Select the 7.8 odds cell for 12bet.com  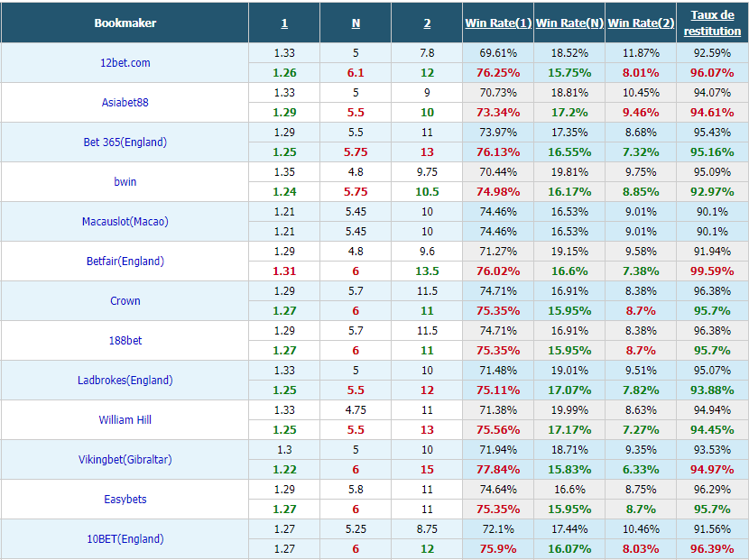point(427,53)
